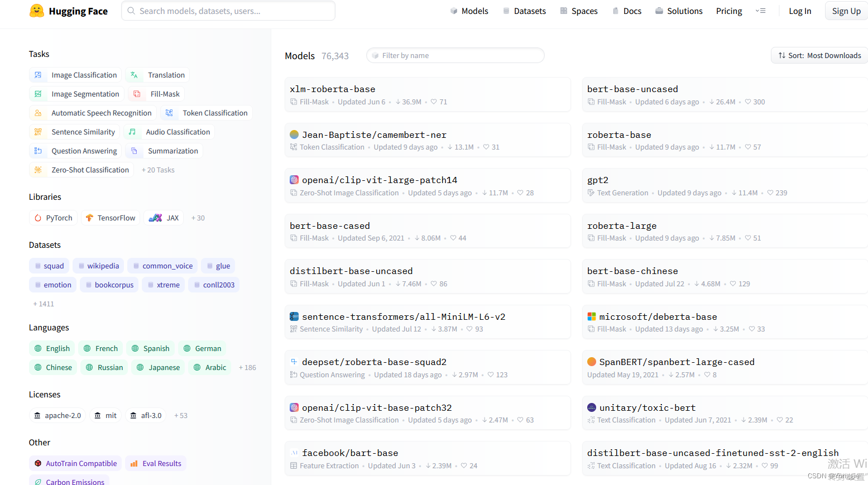
Task: Open the Docs nav item
Action: coord(627,11)
